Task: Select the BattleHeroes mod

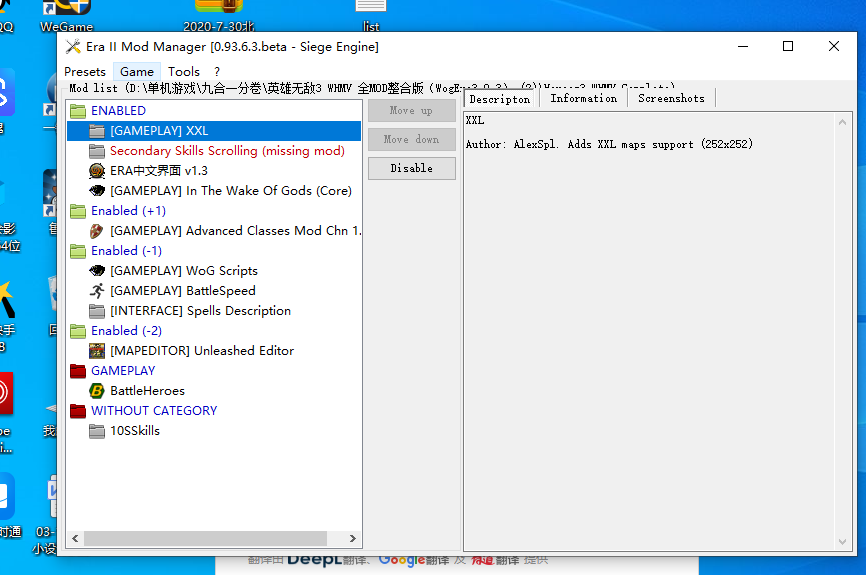Action: tap(147, 391)
